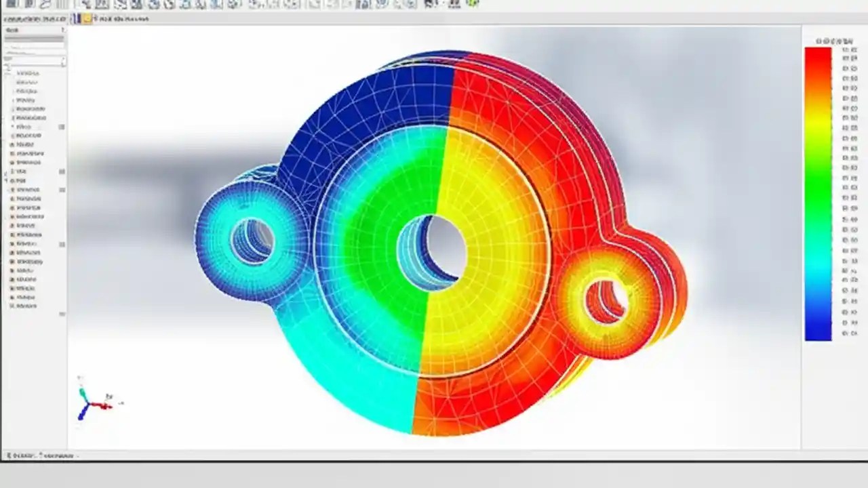Select the yellow study icon above the tree
868x488 pixels.
(x=86, y=18)
